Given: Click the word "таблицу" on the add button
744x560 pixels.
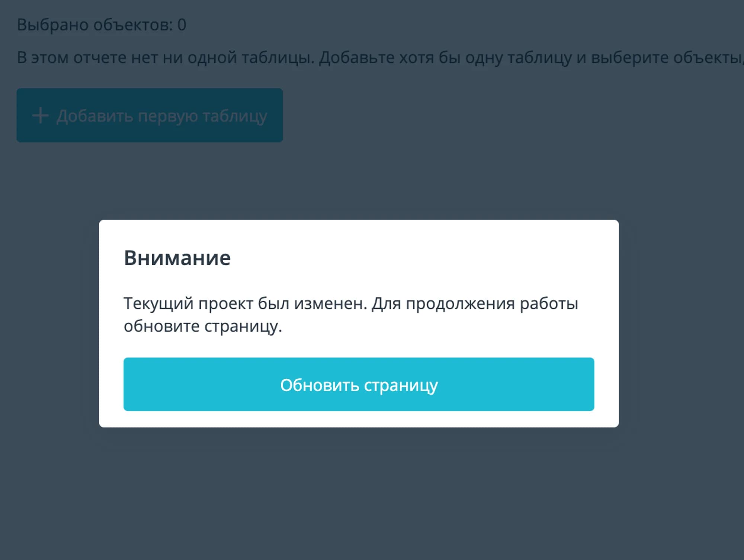Looking at the screenshot, I should tap(235, 116).
